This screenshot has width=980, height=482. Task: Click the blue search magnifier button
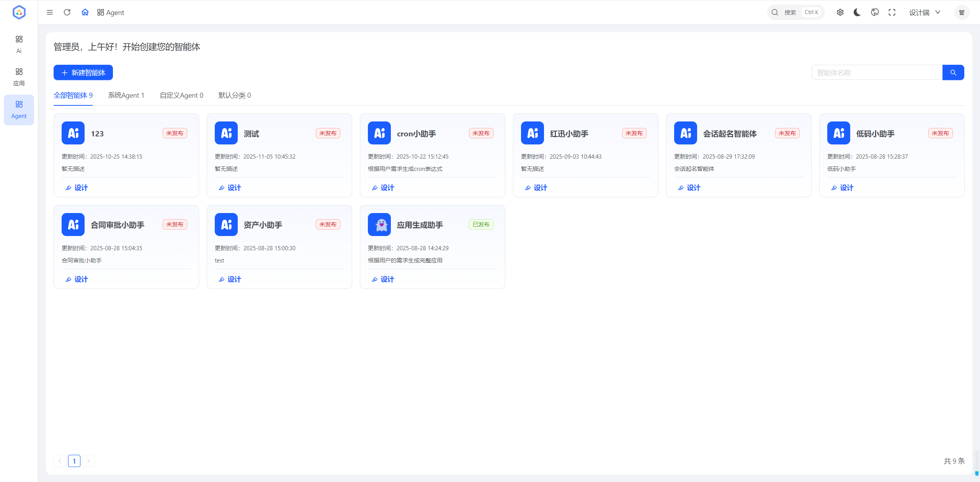coord(953,72)
